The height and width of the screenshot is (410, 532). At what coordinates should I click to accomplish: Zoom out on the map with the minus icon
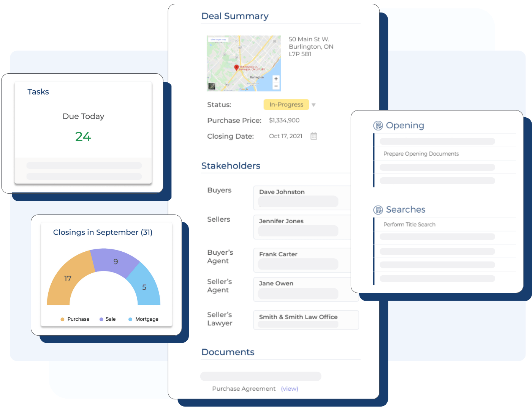click(275, 87)
